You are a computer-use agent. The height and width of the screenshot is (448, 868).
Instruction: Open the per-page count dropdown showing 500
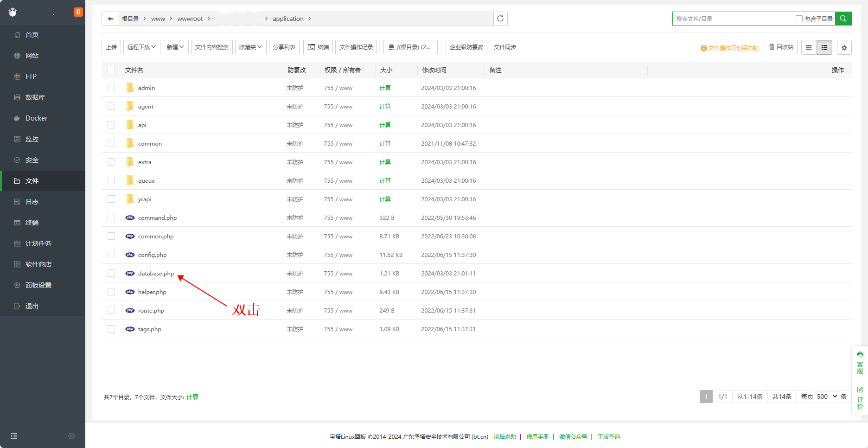pyautogui.click(x=827, y=397)
